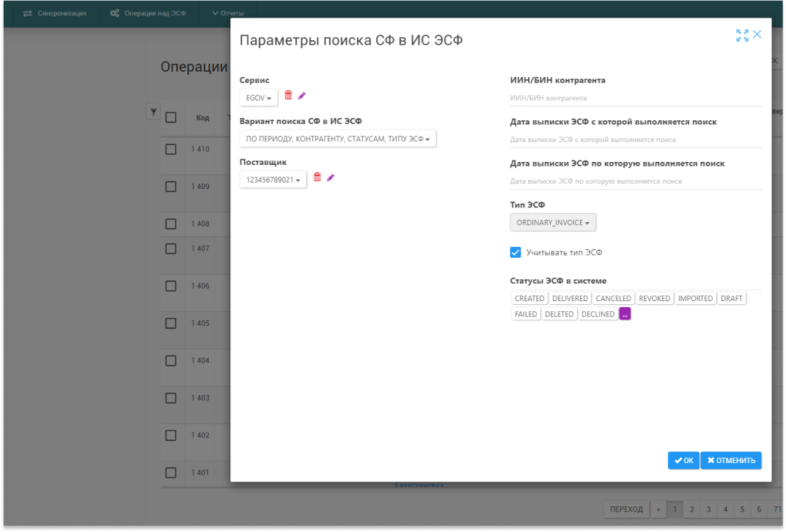Viewport: 786px width, 532px height.
Task: Select the REVOKED status tag
Action: pos(654,298)
